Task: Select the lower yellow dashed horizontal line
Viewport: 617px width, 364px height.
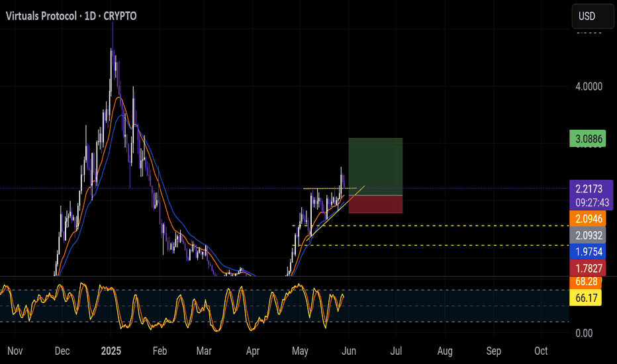Action: [x=437, y=245]
